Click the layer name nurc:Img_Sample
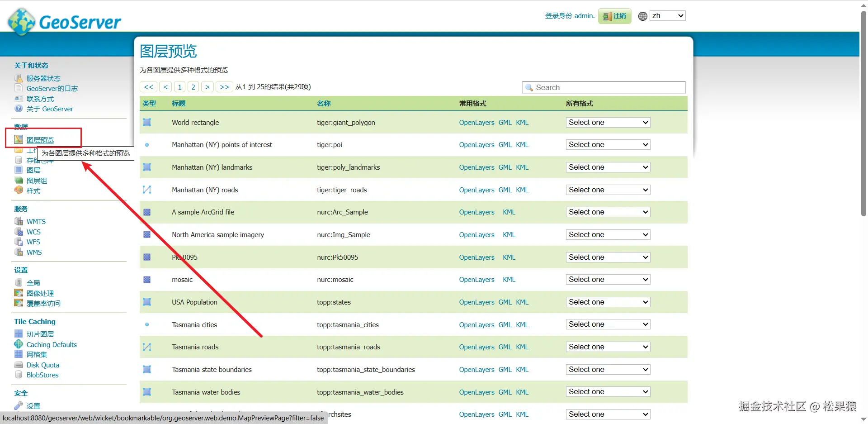The height and width of the screenshot is (424, 868). coord(344,234)
